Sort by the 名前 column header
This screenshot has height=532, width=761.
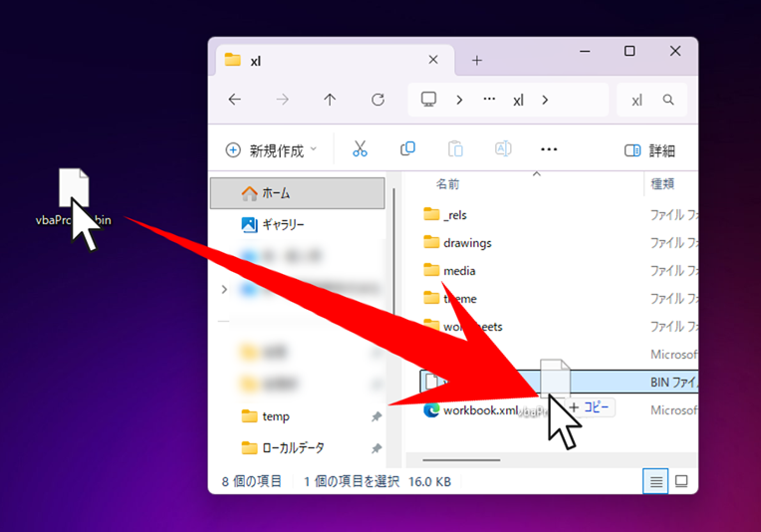[447, 184]
